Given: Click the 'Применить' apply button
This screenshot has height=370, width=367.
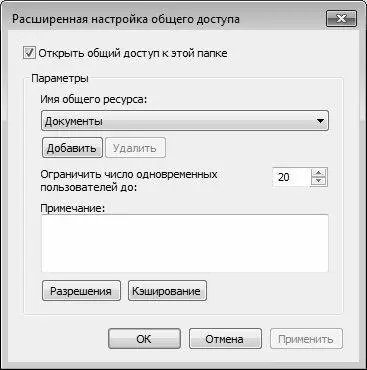Looking at the screenshot, I should click(x=306, y=339).
